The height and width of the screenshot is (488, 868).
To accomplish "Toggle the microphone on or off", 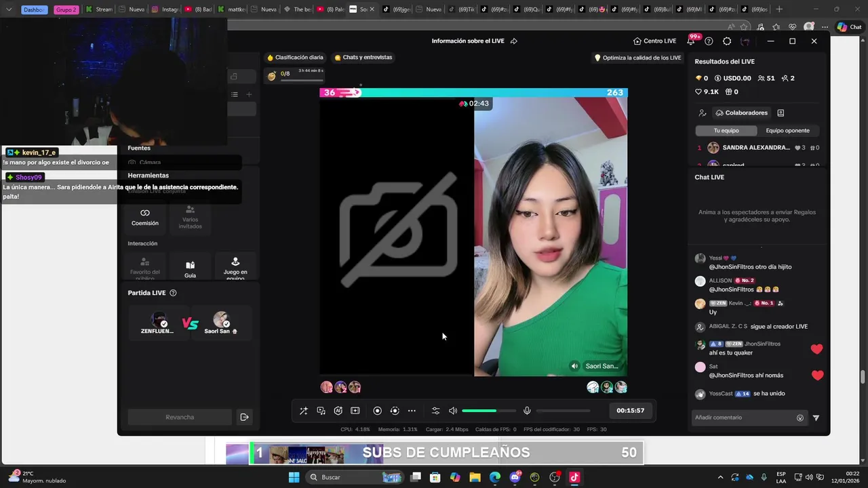I will [x=527, y=411].
